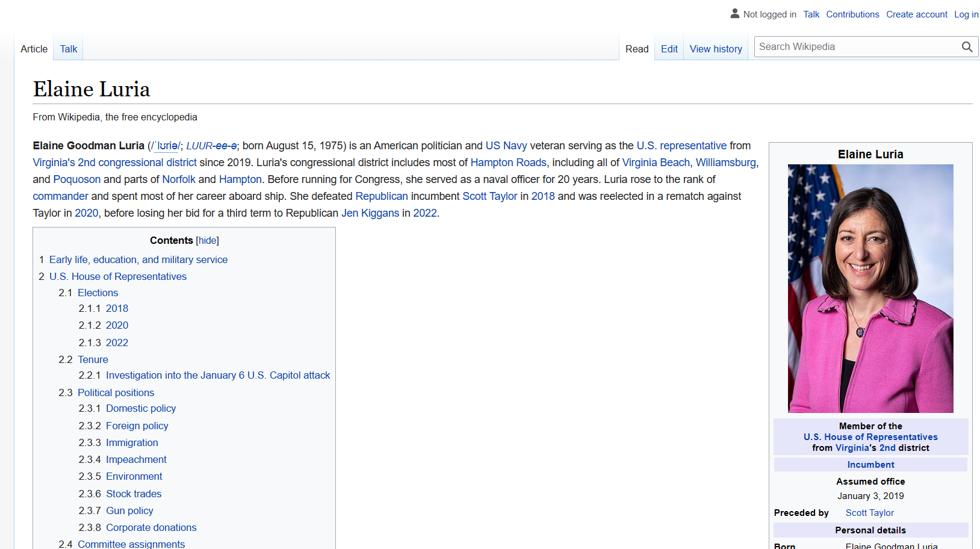Screen dimensions: 980x549
Task: Hide the Contents table
Action: click(208, 240)
